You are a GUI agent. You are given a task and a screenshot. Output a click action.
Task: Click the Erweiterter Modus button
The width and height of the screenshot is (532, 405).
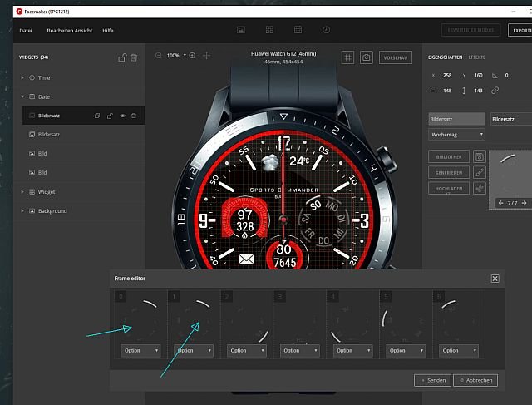[470, 30]
